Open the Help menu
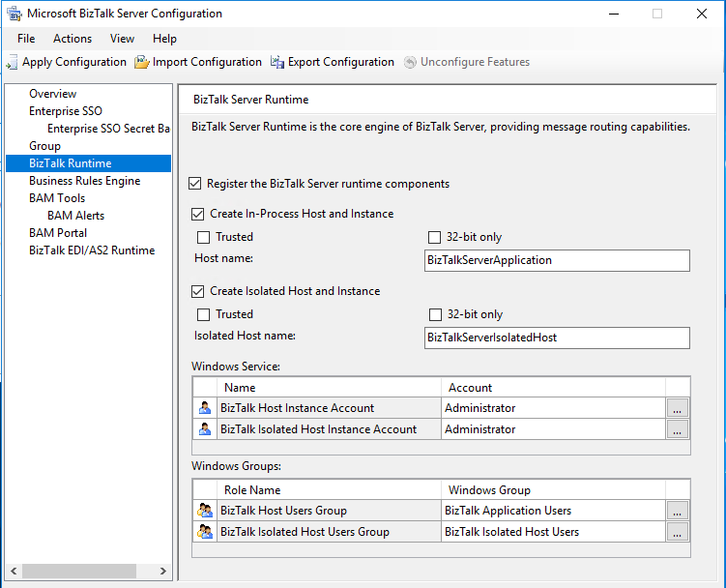This screenshot has width=726, height=588. [x=164, y=39]
